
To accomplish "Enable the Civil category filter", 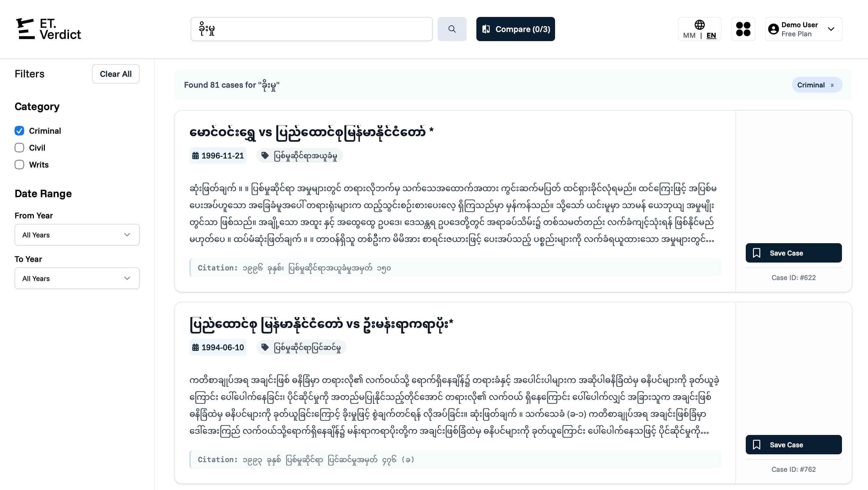I will [x=19, y=148].
